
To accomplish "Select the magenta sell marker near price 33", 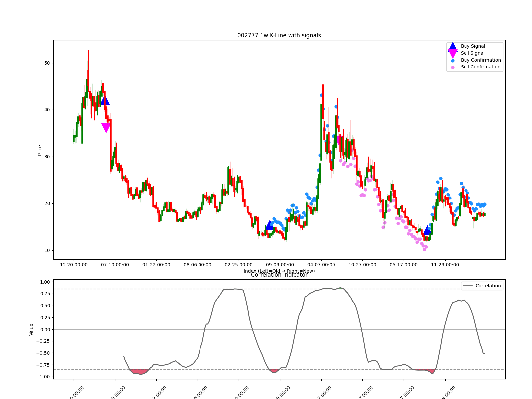I will point(339,140).
